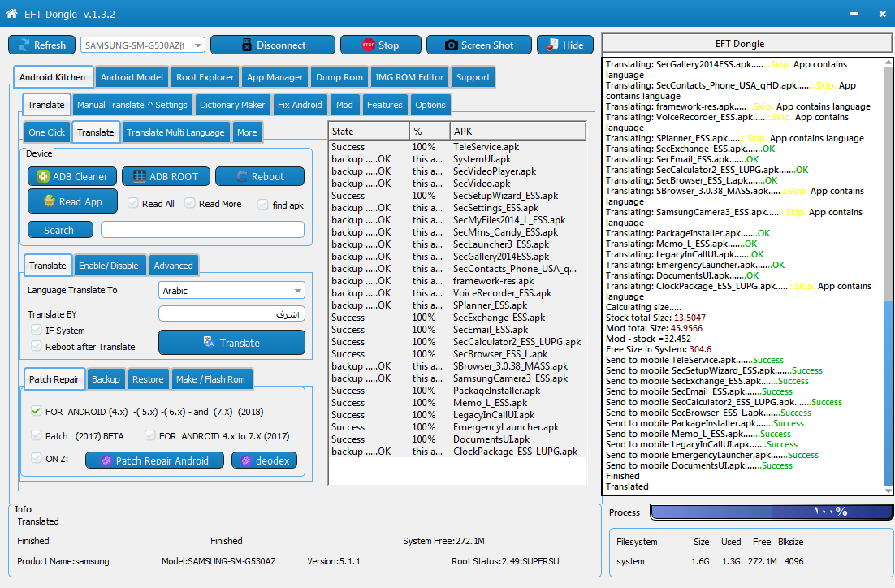The image size is (895, 588).
Task: Select SystemUI.apk row
Action: [458, 159]
